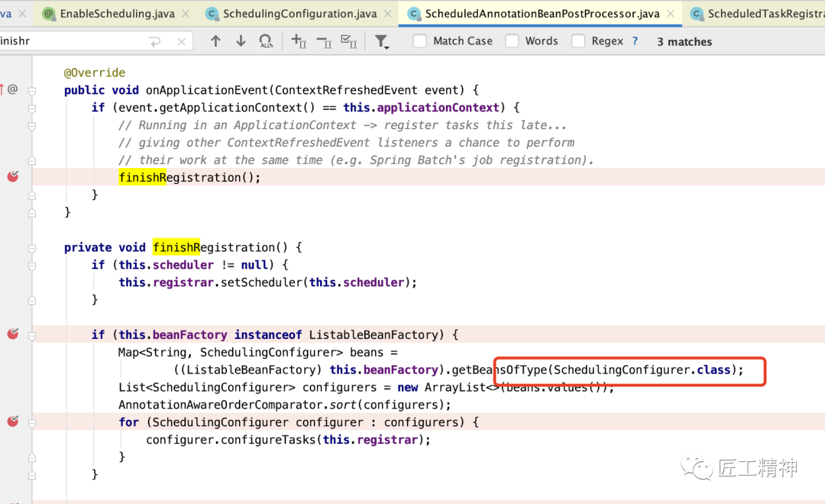
Task: Unselect the current occurrence
Action: click(x=324, y=41)
